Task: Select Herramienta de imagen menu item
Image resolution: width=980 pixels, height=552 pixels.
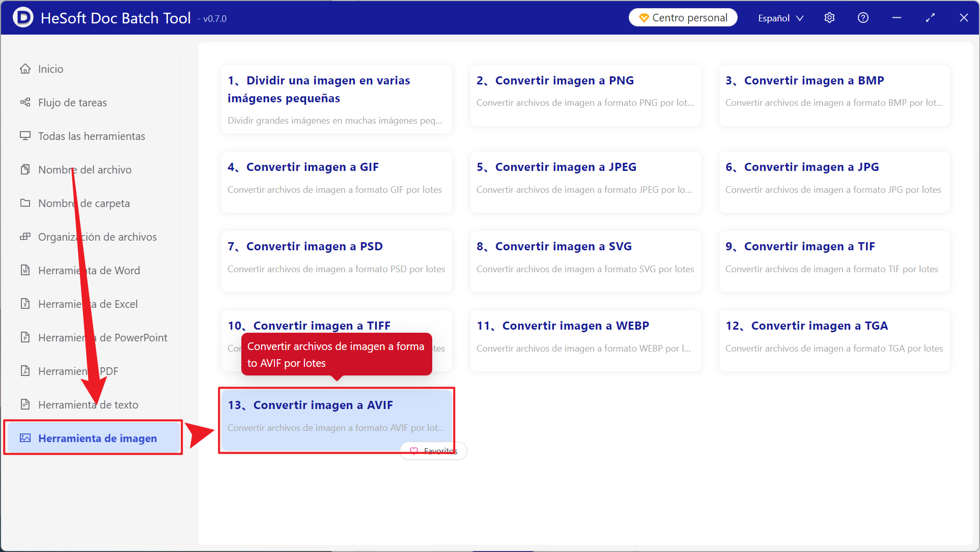Action: point(93,438)
